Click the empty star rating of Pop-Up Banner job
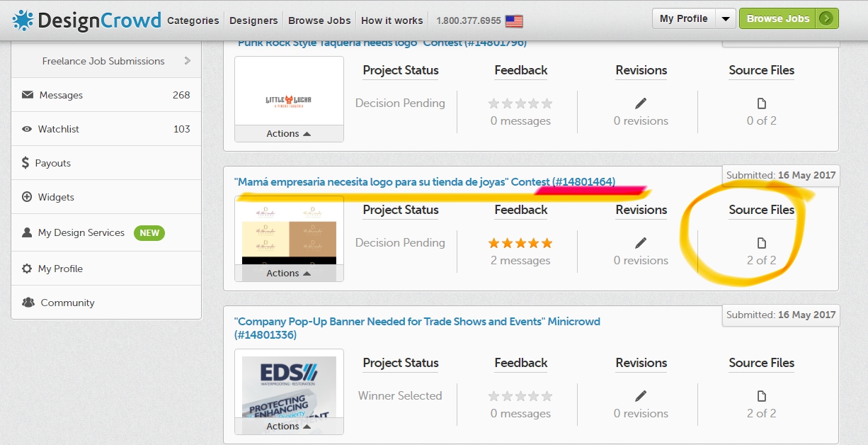Screen dimensions: 868x445 pos(520,396)
